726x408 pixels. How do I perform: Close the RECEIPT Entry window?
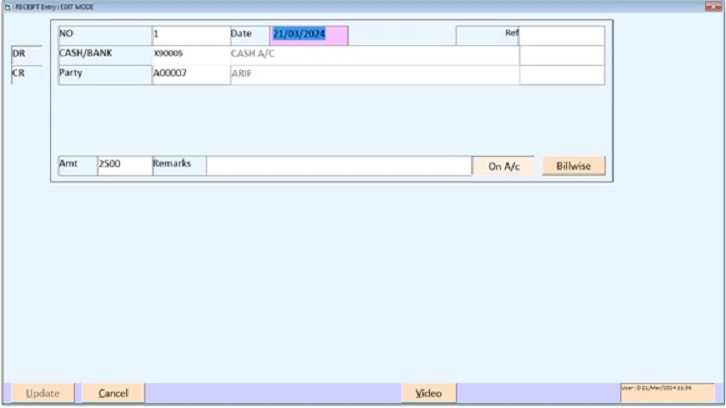tap(713, 6)
